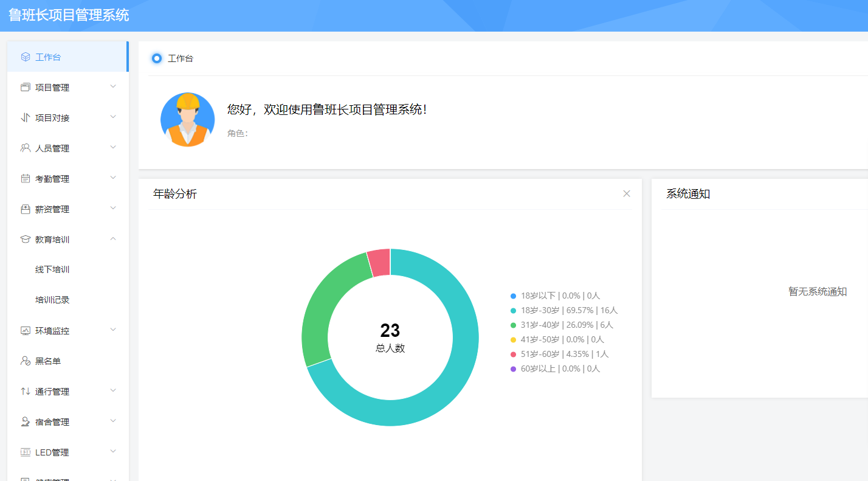Select the 教育培训 graduation cap icon
The height and width of the screenshot is (481, 868).
pos(25,238)
